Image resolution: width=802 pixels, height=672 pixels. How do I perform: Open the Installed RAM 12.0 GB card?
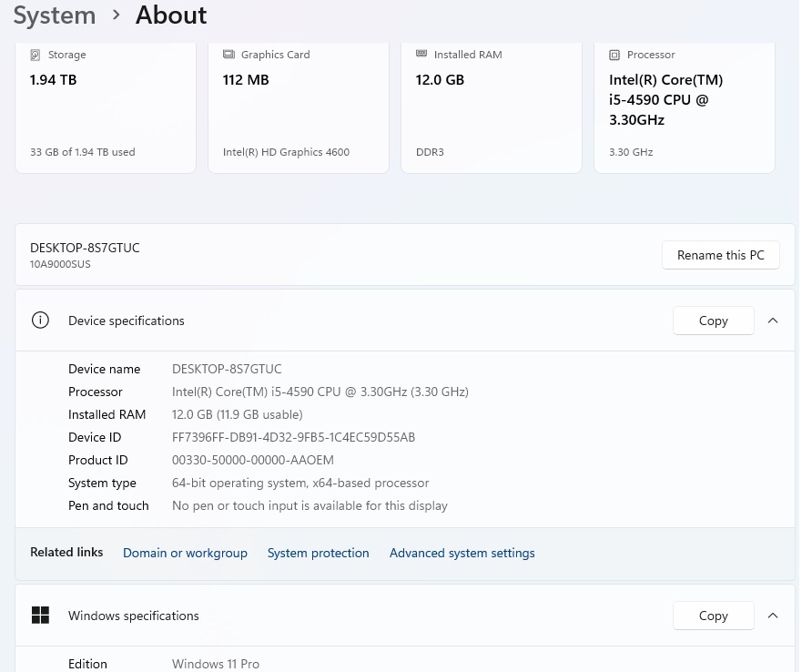pyautogui.click(x=492, y=107)
